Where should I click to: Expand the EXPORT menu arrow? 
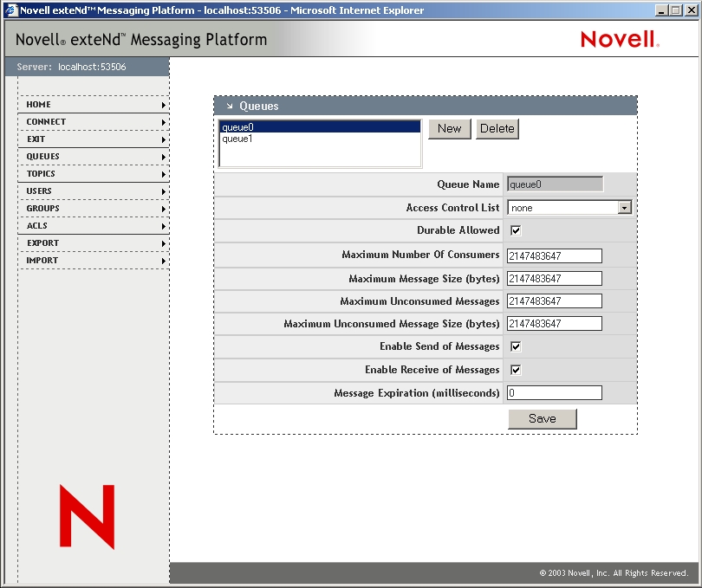pyautogui.click(x=164, y=243)
